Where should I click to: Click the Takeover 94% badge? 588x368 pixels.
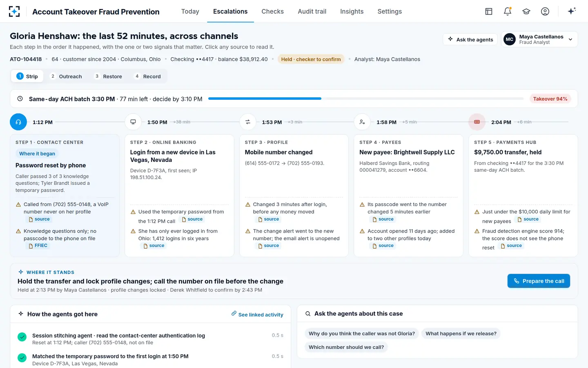coord(550,99)
